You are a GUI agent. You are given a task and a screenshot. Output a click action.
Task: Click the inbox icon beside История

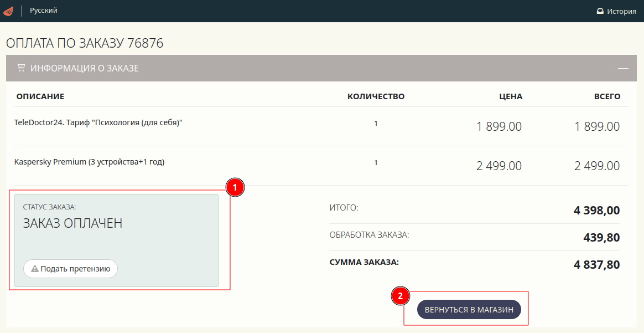[x=600, y=11]
